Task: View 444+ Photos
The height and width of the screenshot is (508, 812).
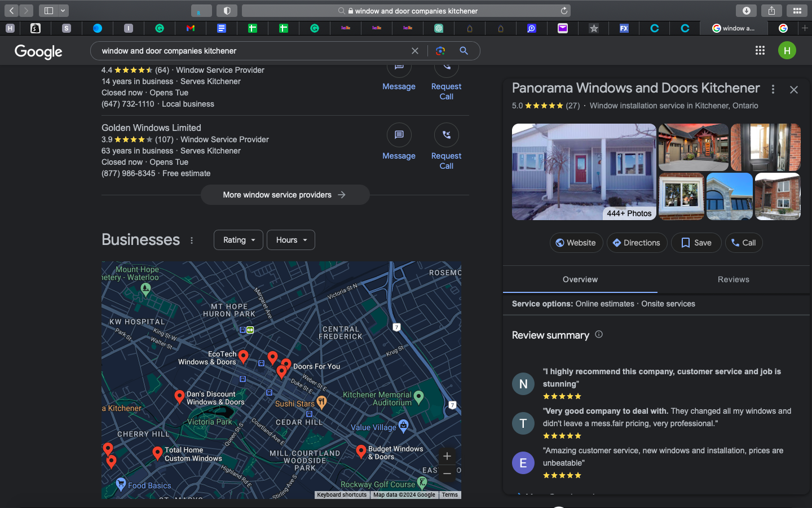Action: (629, 213)
